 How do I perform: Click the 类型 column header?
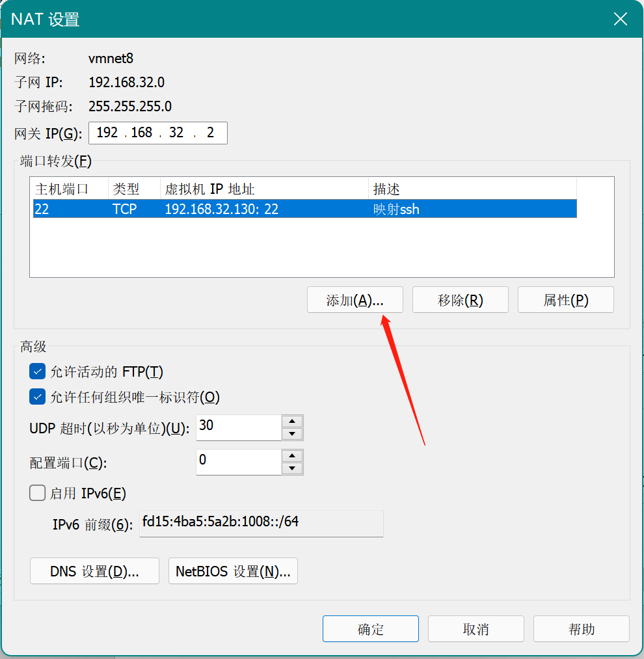point(134,189)
